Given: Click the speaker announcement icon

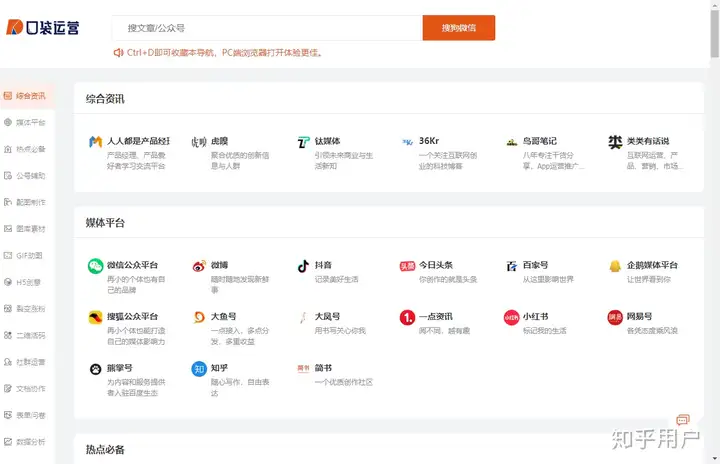Looking at the screenshot, I should click(118, 53).
